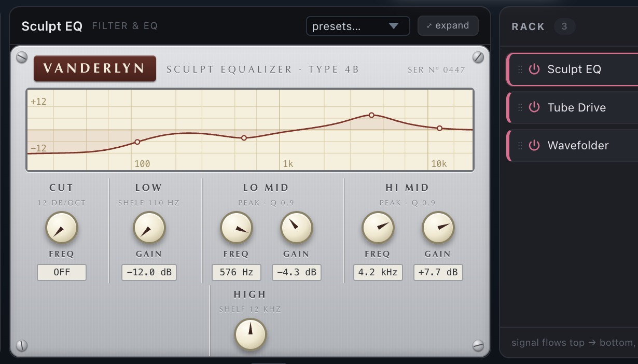Click the low shelf node on the EQ curve
Image resolution: width=638 pixels, height=364 pixels.
137,142
